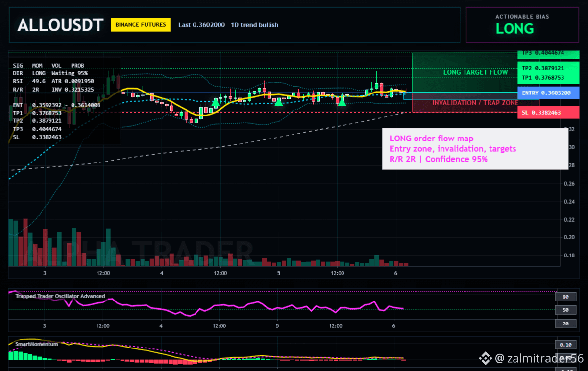Click the Trapped Trader Oscillator Advanced label
Image resolution: width=588 pixels, height=371 pixels.
(60, 296)
